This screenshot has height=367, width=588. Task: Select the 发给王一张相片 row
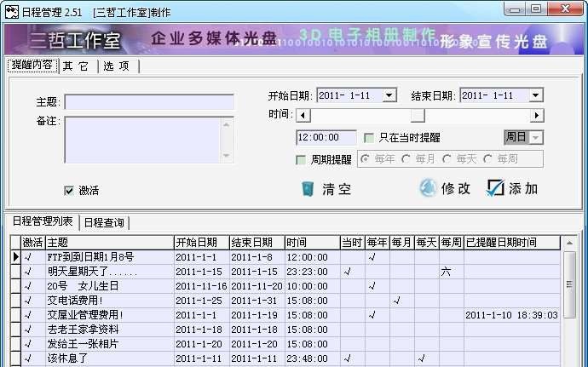coord(285,344)
